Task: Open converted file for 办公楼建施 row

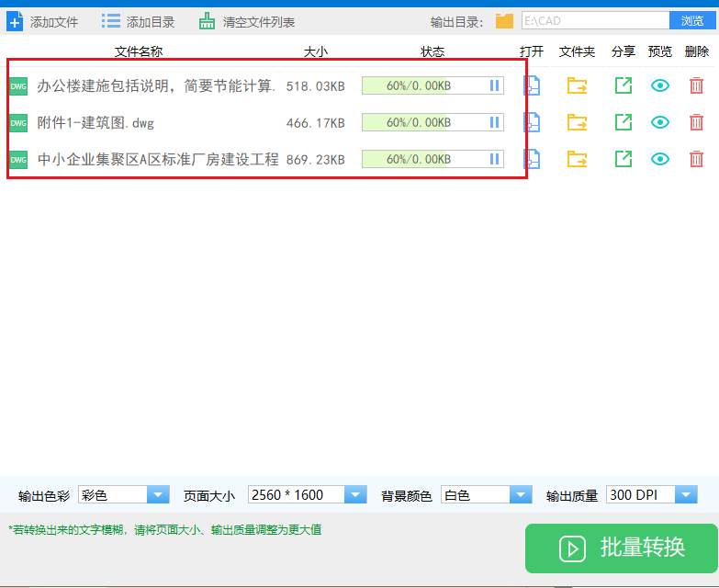Action: click(x=532, y=85)
